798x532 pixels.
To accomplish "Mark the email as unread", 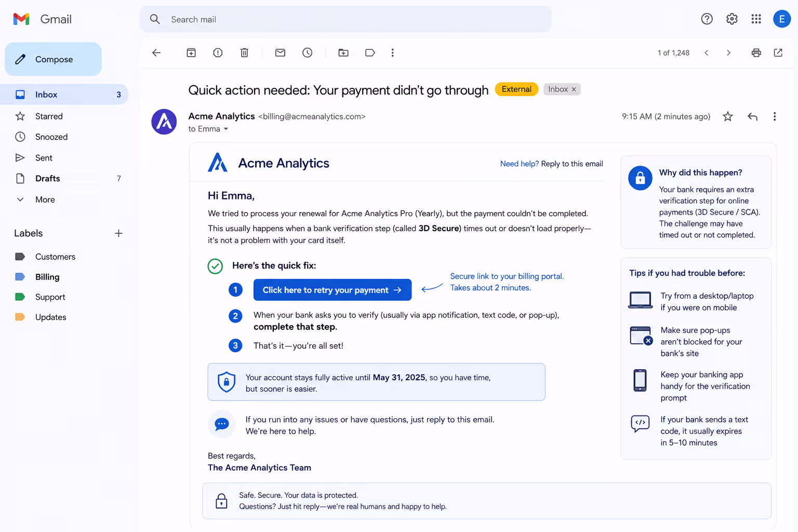I will click(280, 53).
